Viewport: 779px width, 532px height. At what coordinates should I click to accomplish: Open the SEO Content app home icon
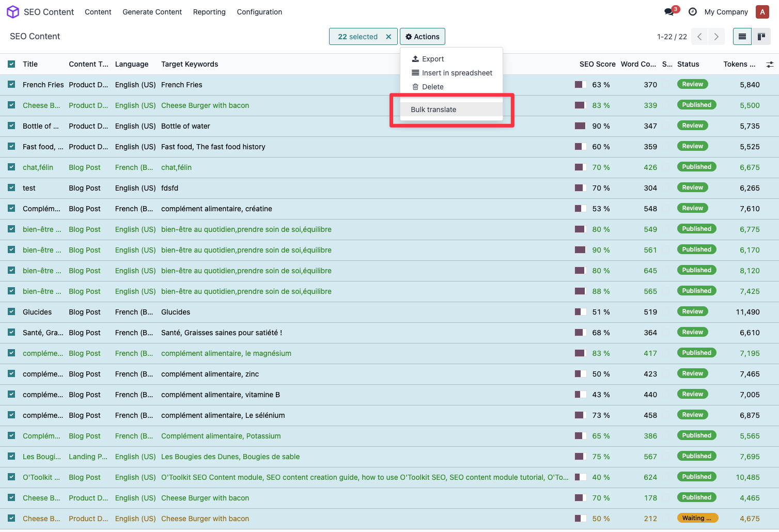pyautogui.click(x=13, y=12)
